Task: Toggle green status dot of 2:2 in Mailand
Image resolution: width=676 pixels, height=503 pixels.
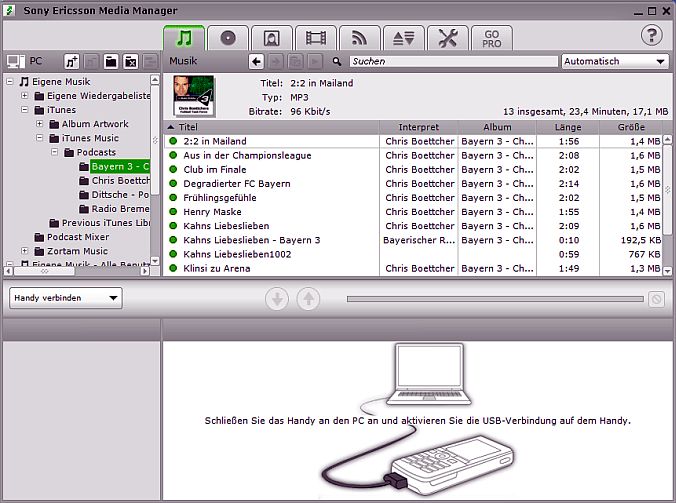Action: point(173,141)
